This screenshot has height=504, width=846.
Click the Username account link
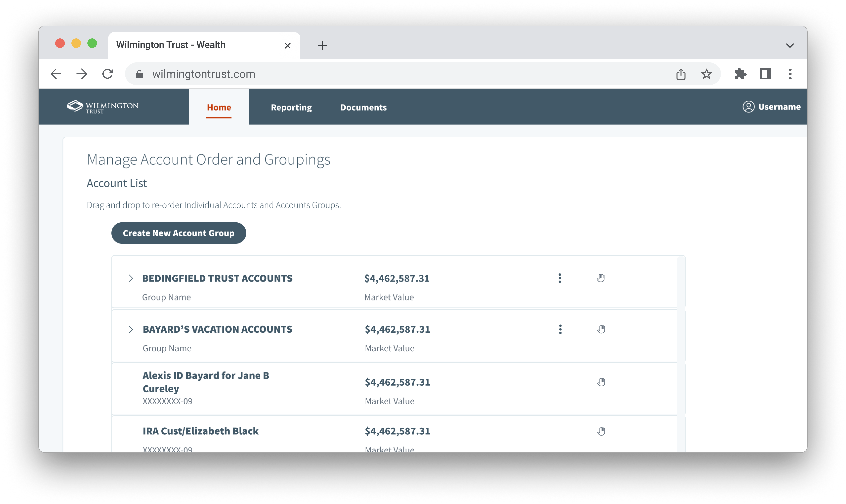point(780,107)
